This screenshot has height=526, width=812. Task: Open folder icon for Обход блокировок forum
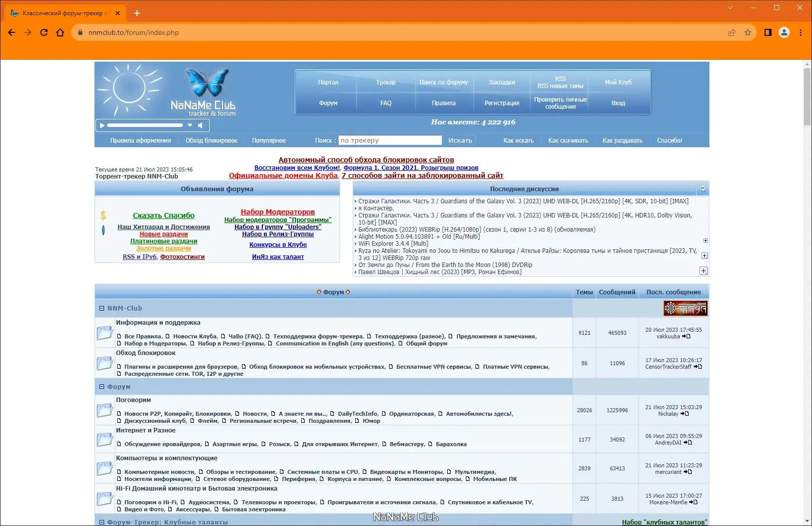(105, 363)
